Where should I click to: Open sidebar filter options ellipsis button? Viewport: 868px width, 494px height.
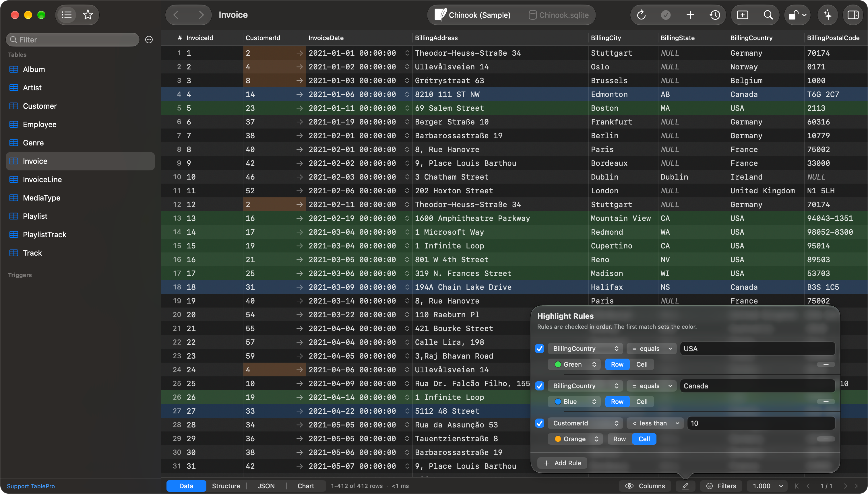[149, 40]
